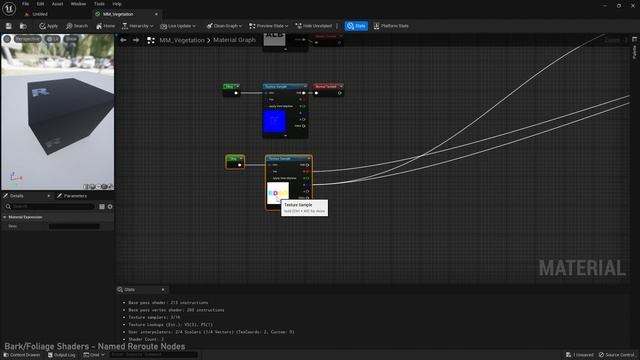
Task: Open the Lit view mode dropdown
Action: [52, 39]
